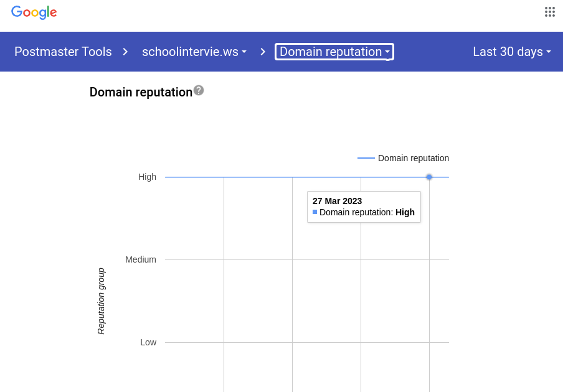Click the 27 Mar 2023 tooltip date
The image size is (563, 392).
coord(337,201)
